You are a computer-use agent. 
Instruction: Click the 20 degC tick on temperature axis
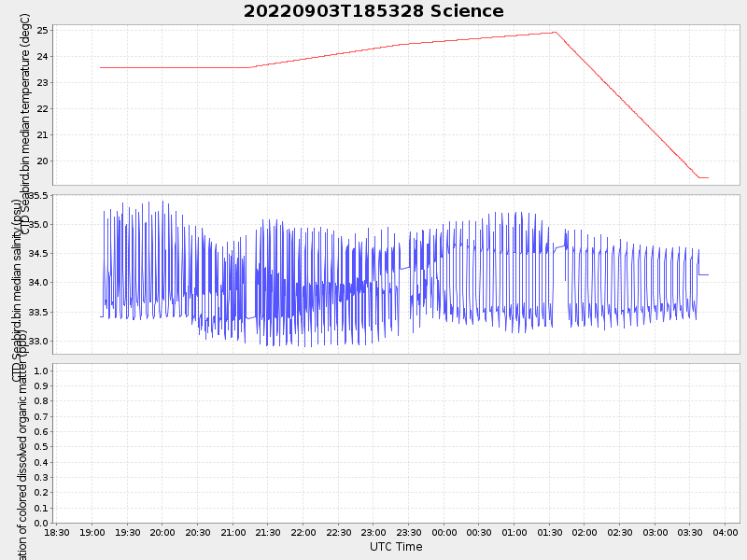click(43, 161)
